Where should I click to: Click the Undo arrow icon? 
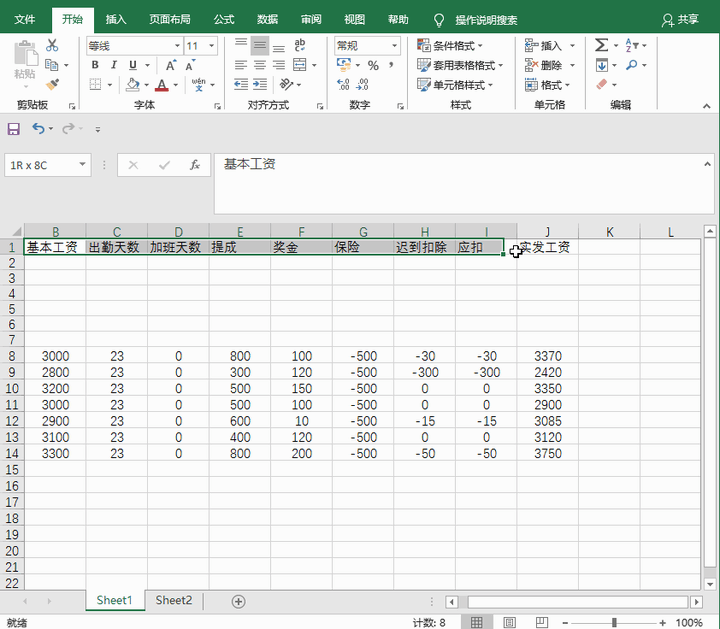click(x=38, y=129)
